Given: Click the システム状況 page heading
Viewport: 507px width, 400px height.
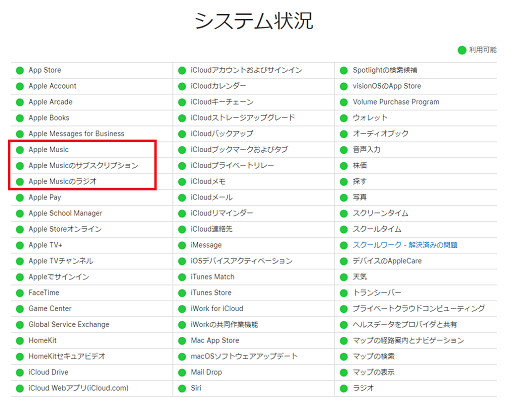Looking at the screenshot, I should [254, 21].
